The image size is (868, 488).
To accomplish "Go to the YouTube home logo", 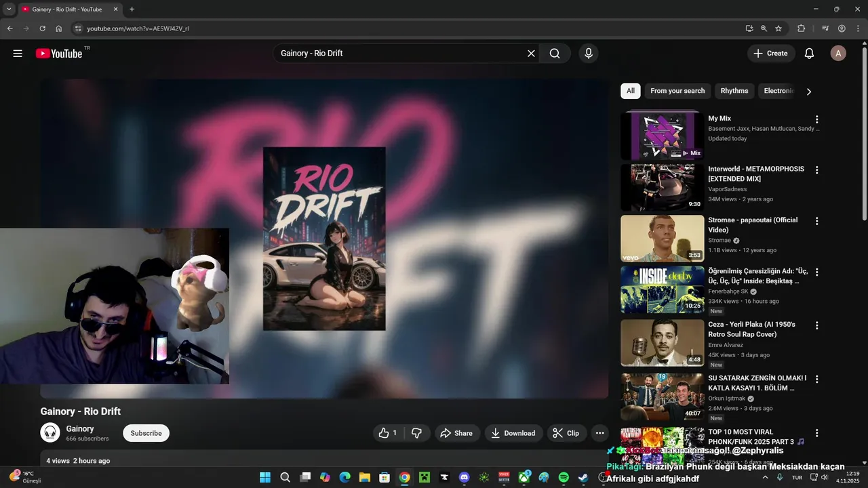I will 59,54.
